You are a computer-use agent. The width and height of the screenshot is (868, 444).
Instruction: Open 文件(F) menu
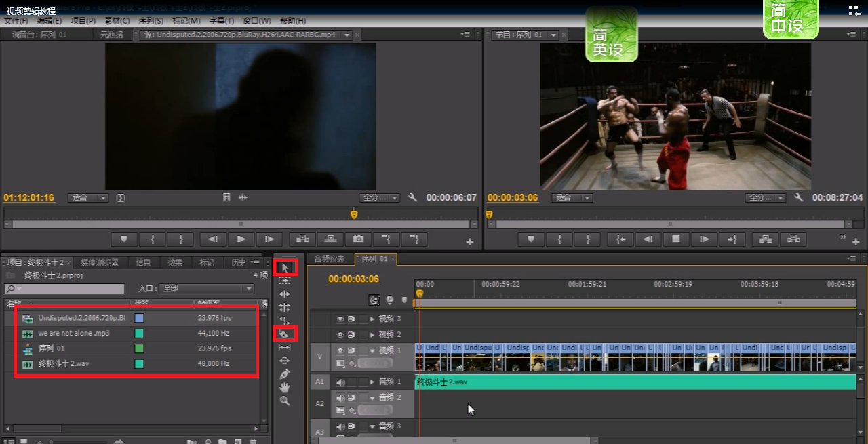(16, 21)
